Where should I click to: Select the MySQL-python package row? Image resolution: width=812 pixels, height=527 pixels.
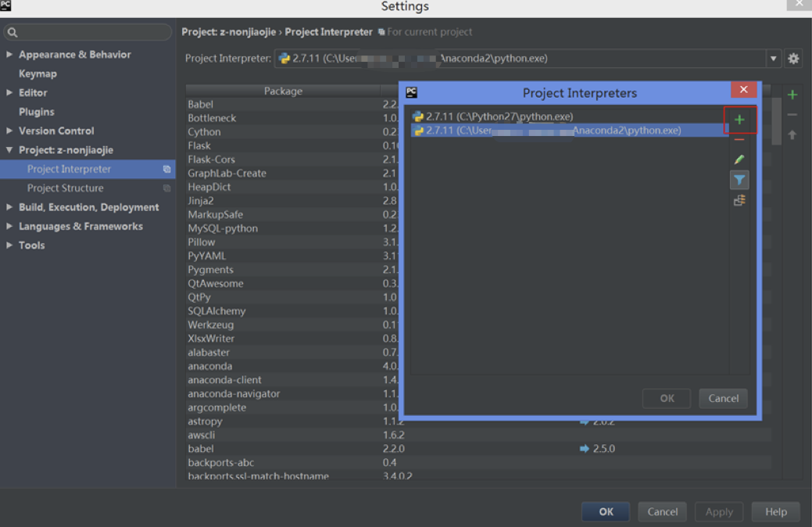pyautogui.click(x=292, y=228)
